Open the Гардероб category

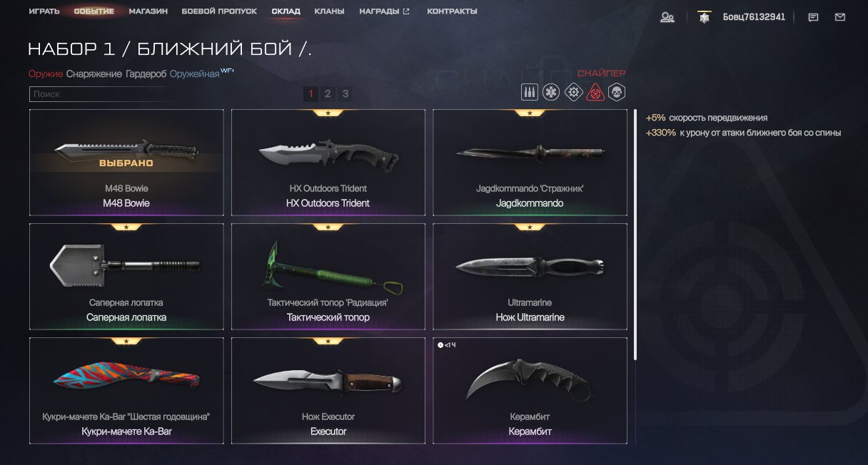(146, 74)
